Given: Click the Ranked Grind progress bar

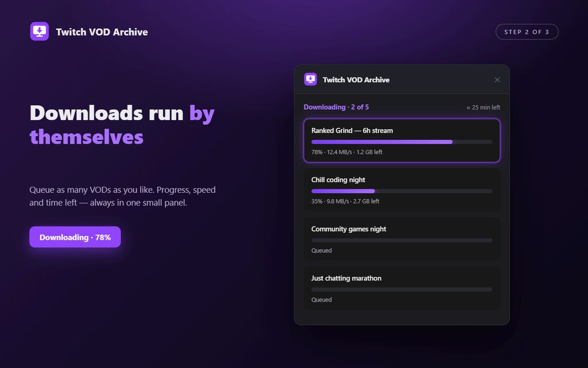Looking at the screenshot, I should (x=401, y=142).
